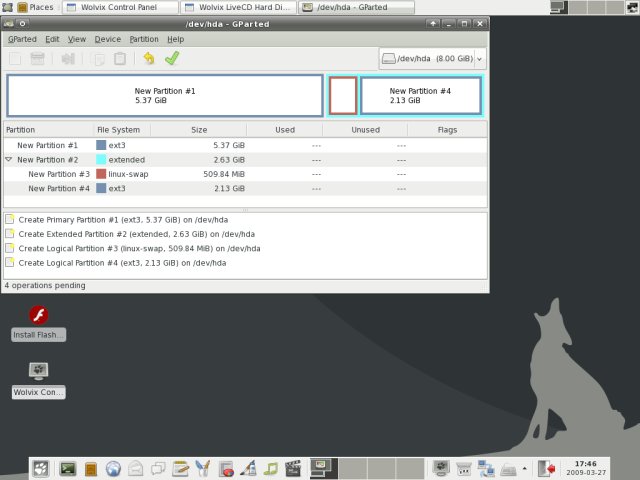The height and width of the screenshot is (480, 640).
Task: Launch web browser globe icon
Action: click(x=113, y=469)
